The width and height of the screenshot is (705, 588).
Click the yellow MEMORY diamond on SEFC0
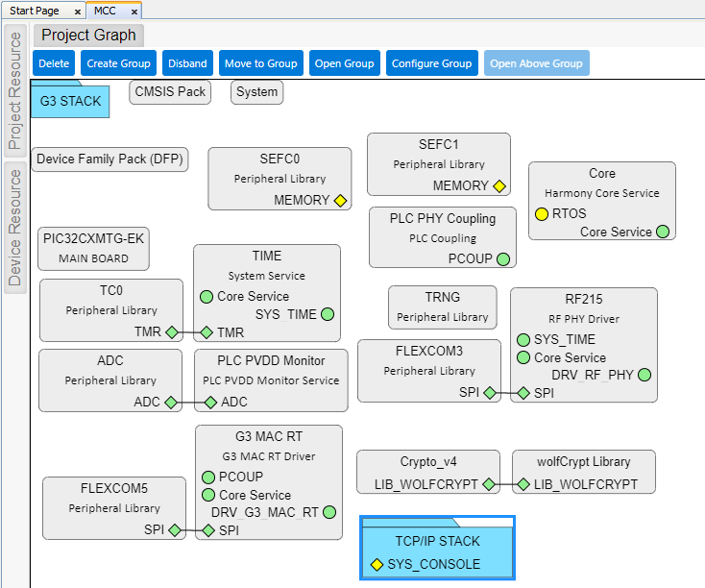pyautogui.click(x=340, y=201)
